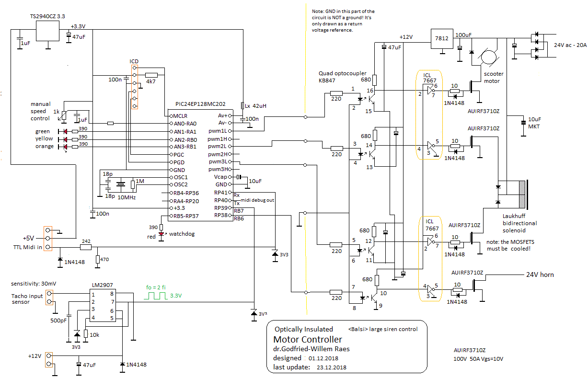Select the 242 resistor on Midi input

point(86,247)
